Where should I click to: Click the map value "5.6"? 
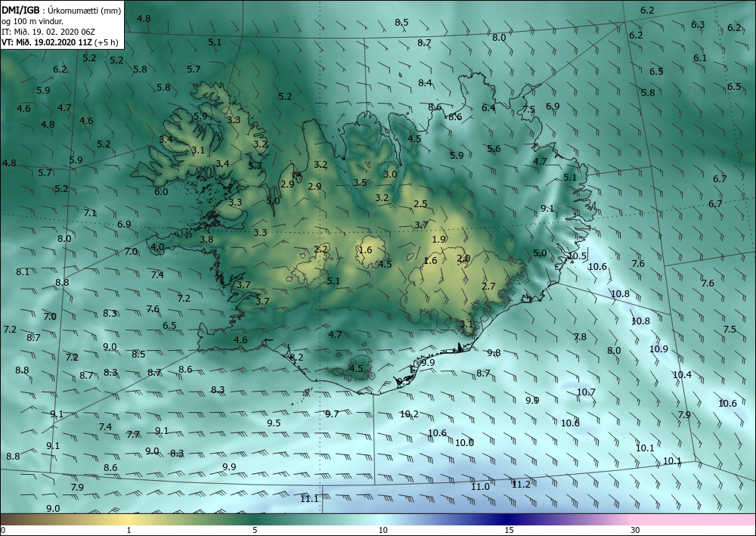point(494,148)
